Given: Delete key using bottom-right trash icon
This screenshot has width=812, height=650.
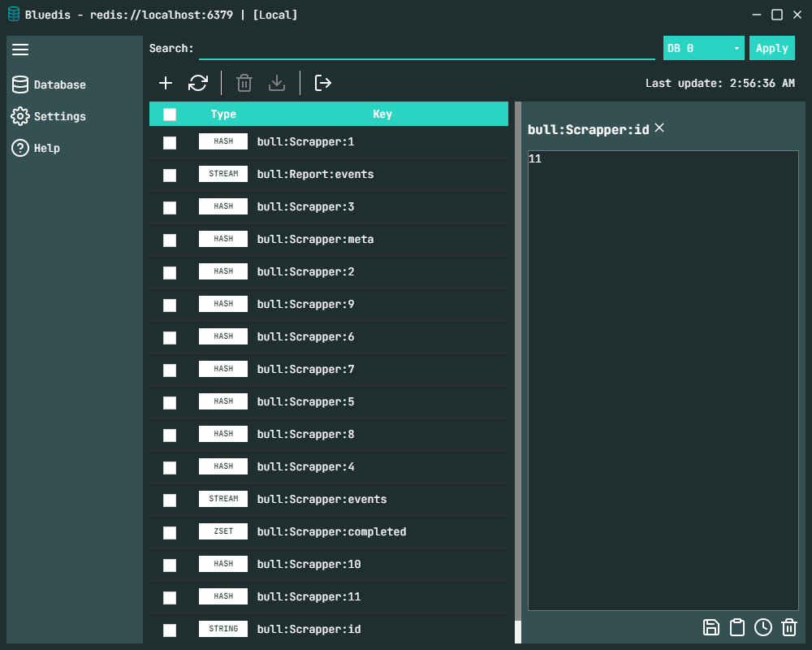Looking at the screenshot, I should [789, 626].
